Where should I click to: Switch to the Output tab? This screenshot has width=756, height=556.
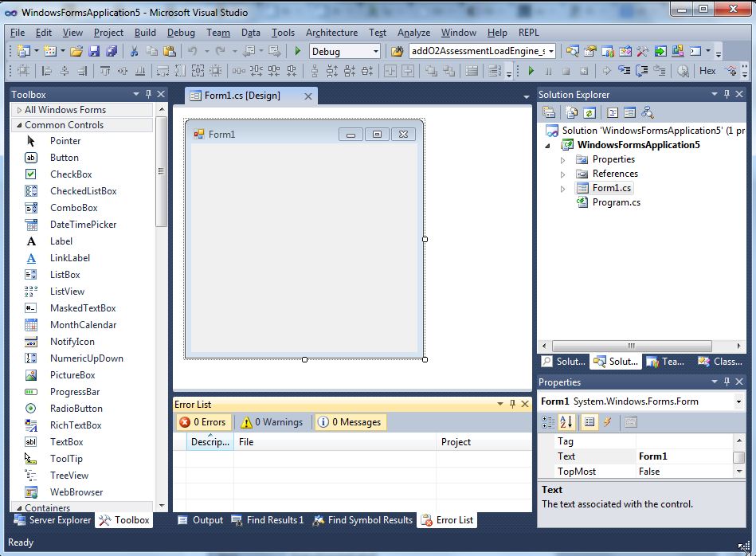point(201,520)
